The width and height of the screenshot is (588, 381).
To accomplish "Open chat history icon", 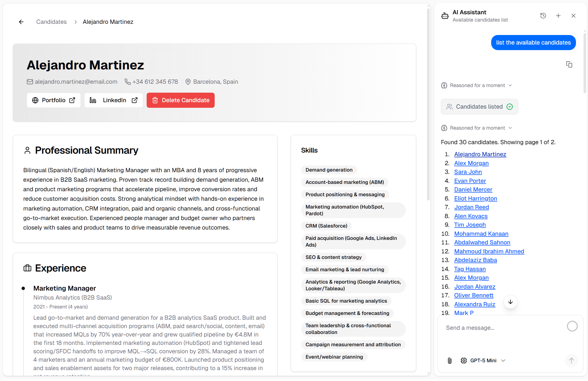I will [x=543, y=16].
